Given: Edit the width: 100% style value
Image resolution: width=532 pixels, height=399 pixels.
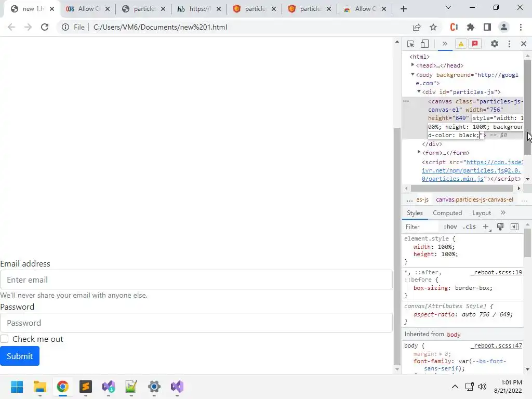Looking at the screenshot, I should 445,247.
